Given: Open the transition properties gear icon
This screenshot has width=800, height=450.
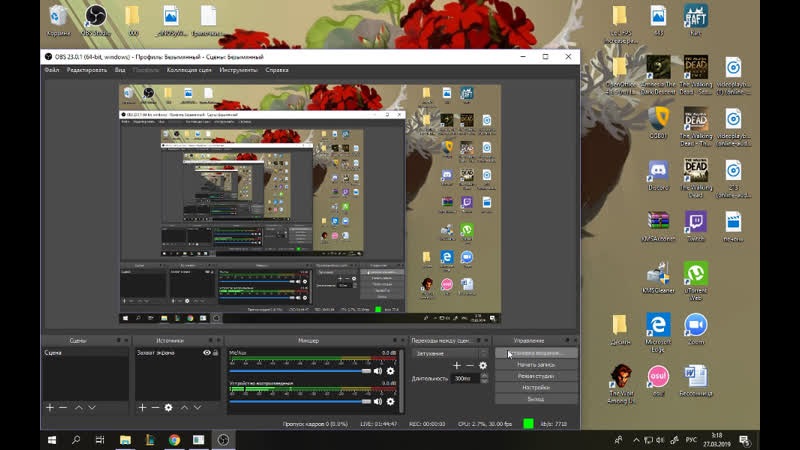Looking at the screenshot, I should 483,365.
